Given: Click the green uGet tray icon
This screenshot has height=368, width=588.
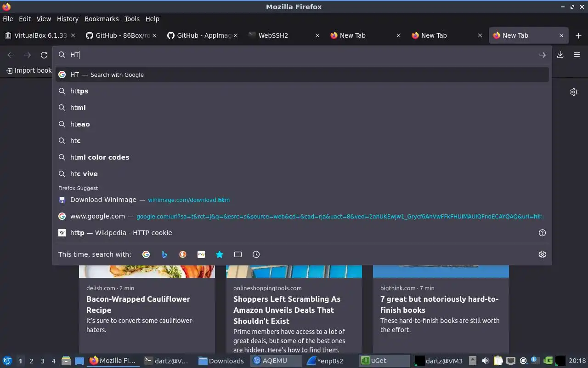Looking at the screenshot, I should click(548, 361).
